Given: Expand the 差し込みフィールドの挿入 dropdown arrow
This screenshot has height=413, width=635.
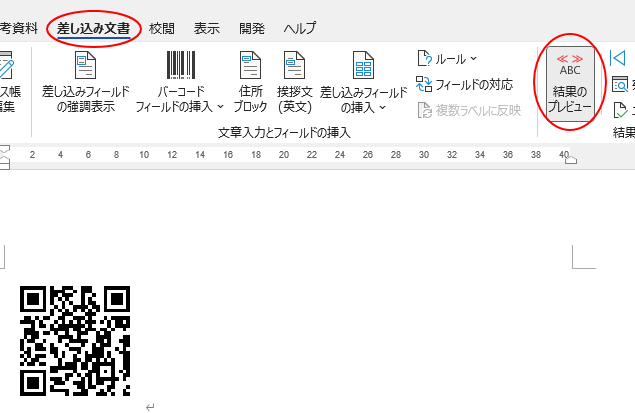Looking at the screenshot, I should click(x=383, y=107).
